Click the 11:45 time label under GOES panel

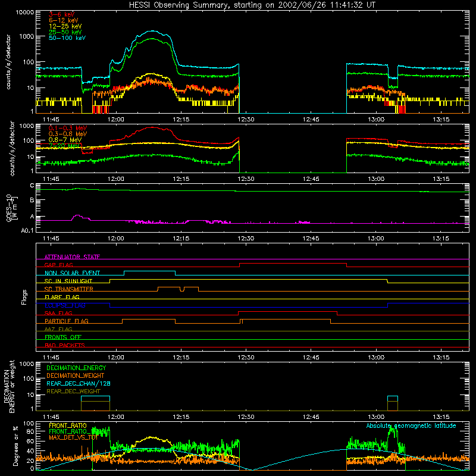click(51, 239)
